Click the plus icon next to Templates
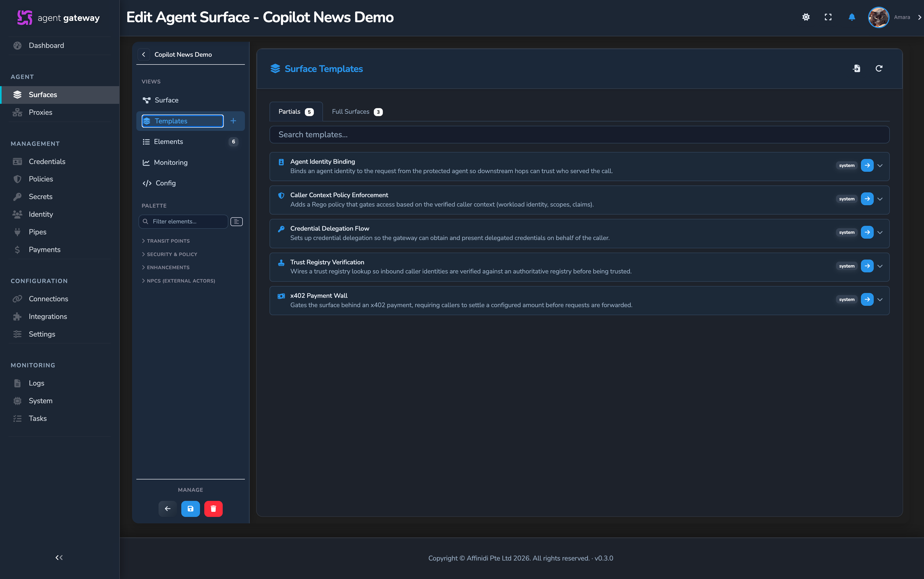The height and width of the screenshot is (579, 924). [233, 121]
